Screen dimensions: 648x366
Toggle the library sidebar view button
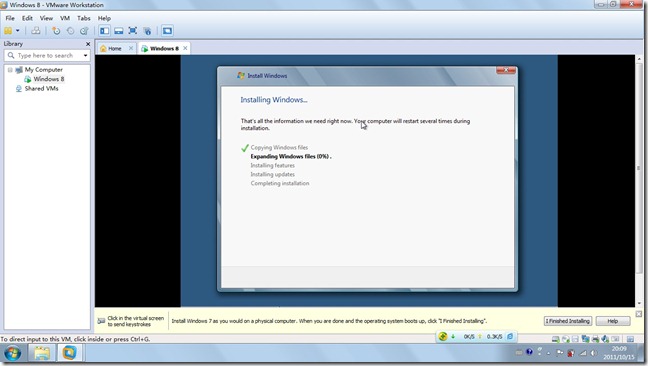pyautogui.click(x=105, y=31)
